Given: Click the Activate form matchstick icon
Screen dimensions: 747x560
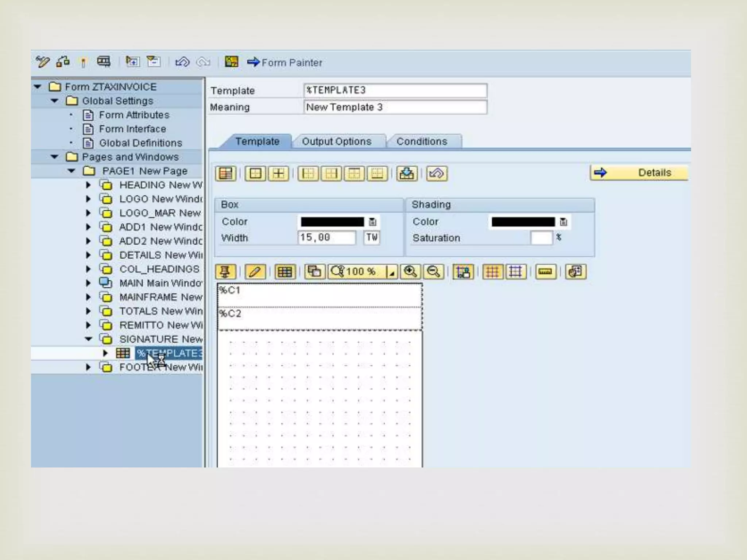Looking at the screenshot, I should 83,63.
